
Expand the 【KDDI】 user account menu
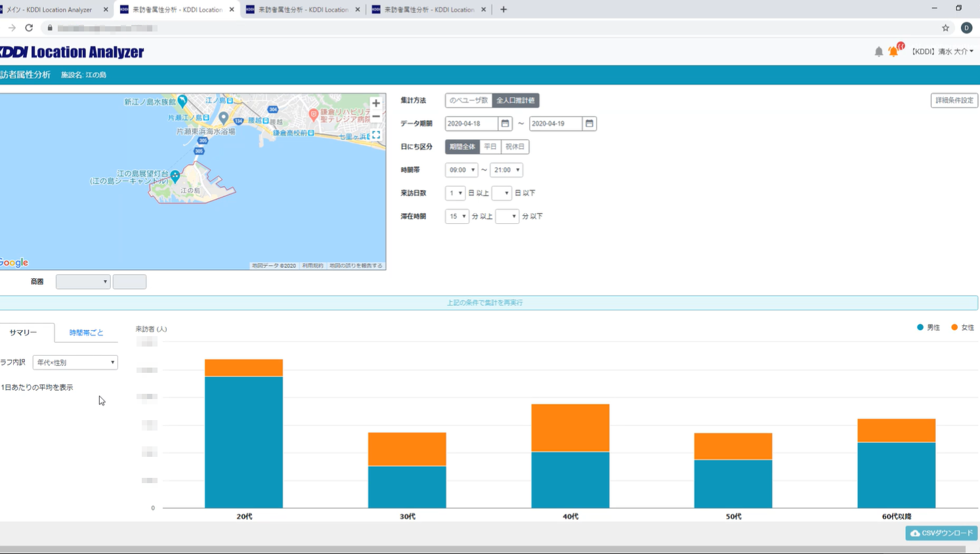[x=942, y=51]
